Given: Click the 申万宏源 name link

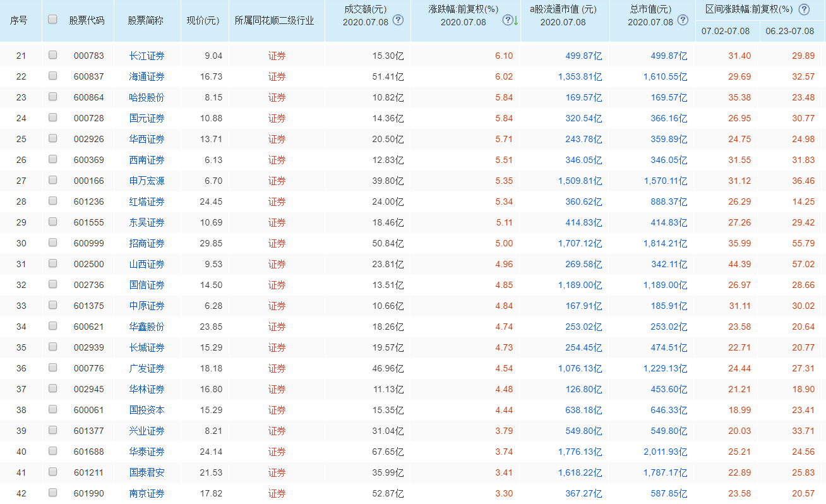Looking at the screenshot, I should coord(147,181).
